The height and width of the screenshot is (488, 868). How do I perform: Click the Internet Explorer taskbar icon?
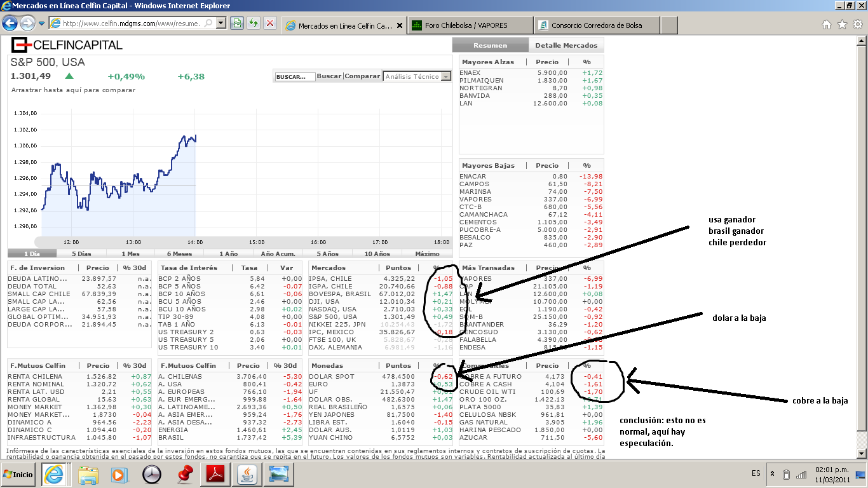tap(54, 475)
